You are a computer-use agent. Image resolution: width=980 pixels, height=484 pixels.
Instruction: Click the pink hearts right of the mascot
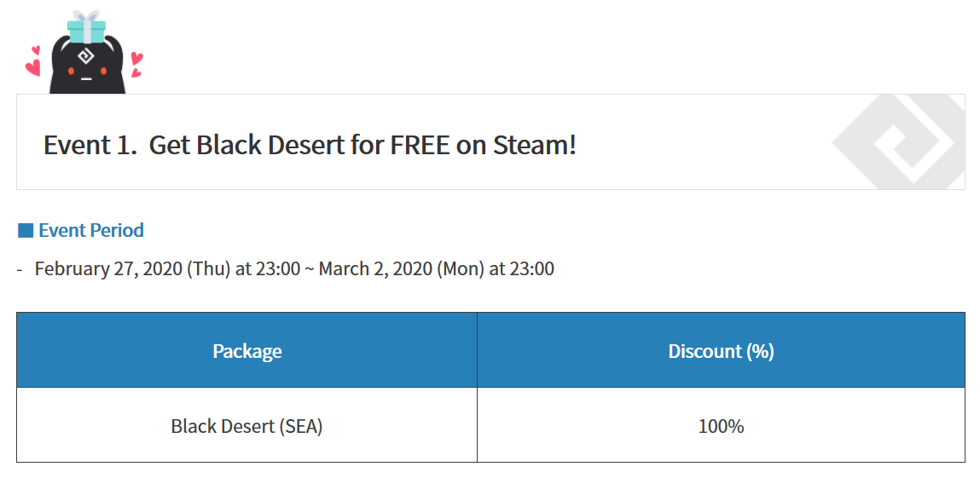(x=136, y=64)
